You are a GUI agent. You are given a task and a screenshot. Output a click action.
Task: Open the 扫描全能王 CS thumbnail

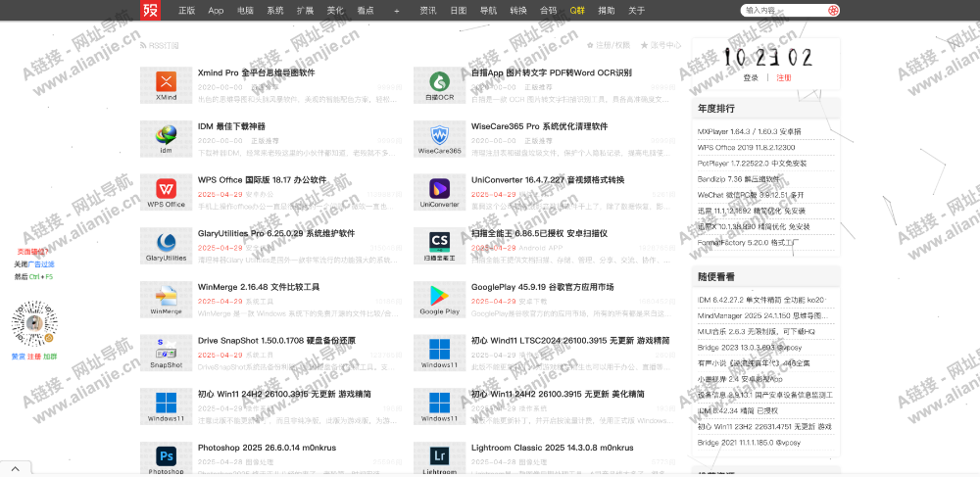[439, 246]
